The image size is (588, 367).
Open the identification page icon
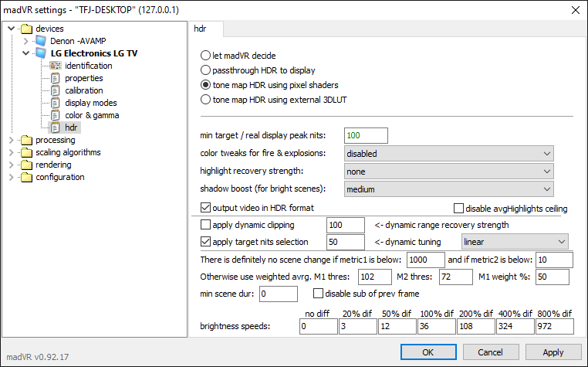pos(55,66)
